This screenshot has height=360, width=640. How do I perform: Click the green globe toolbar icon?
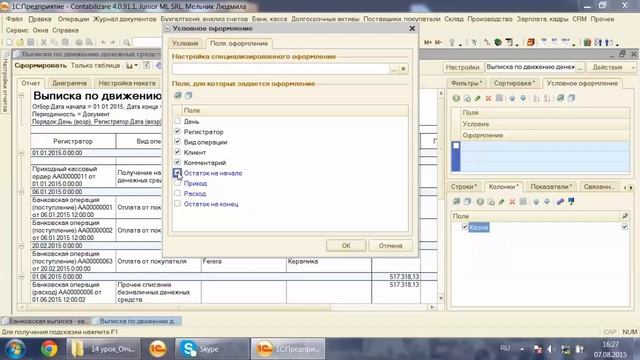[498, 42]
